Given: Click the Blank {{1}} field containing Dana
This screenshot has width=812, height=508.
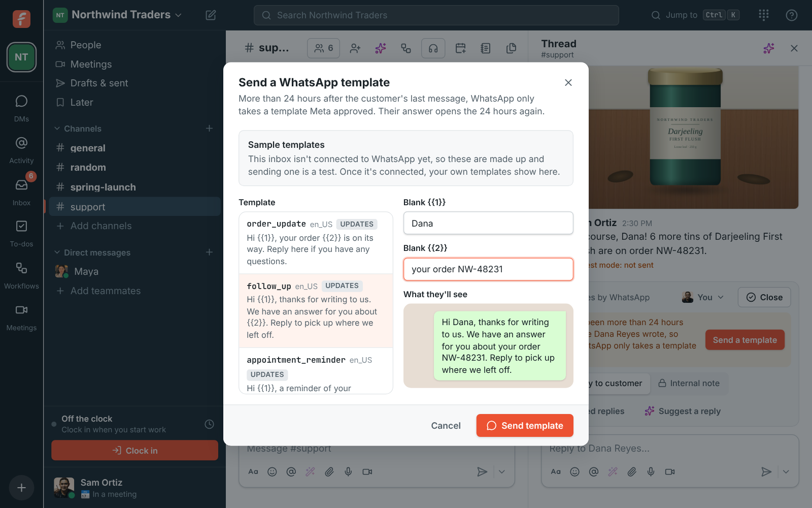Looking at the screenshot, I should (488, 224).
